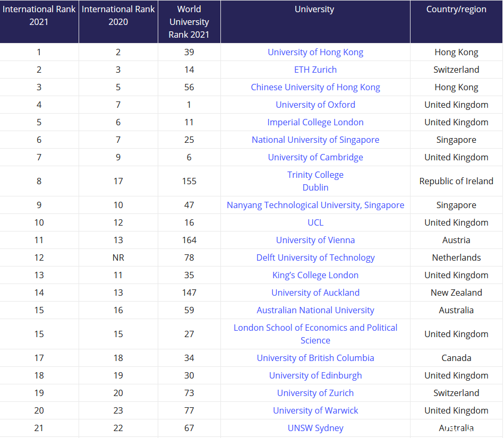Click 'Switzerland' in the University of Zurich row
This screenshot has width=504, height=438.
[x=456, y=393]
